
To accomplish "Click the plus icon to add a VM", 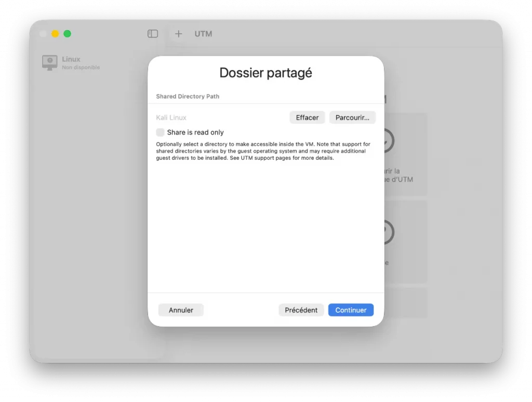I will (179, 34).
